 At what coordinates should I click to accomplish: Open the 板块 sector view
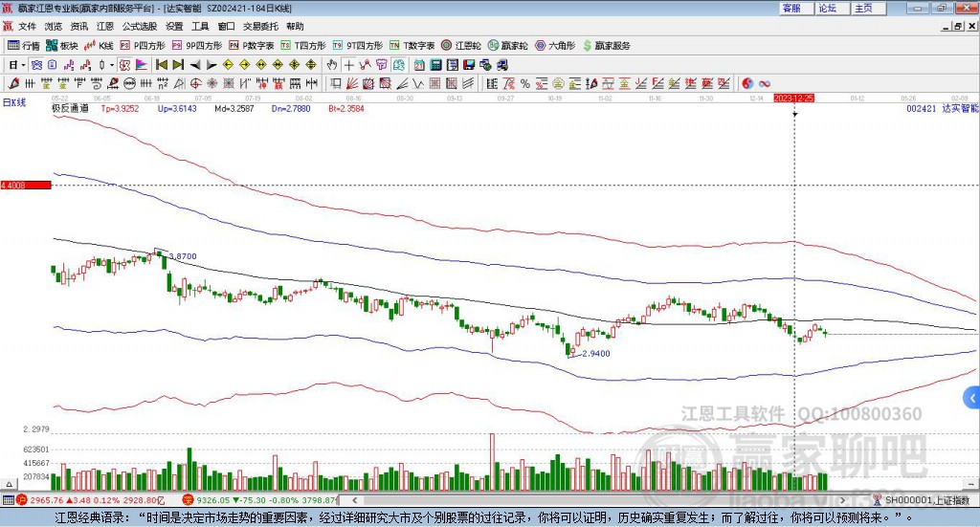(x=61, y=46)
